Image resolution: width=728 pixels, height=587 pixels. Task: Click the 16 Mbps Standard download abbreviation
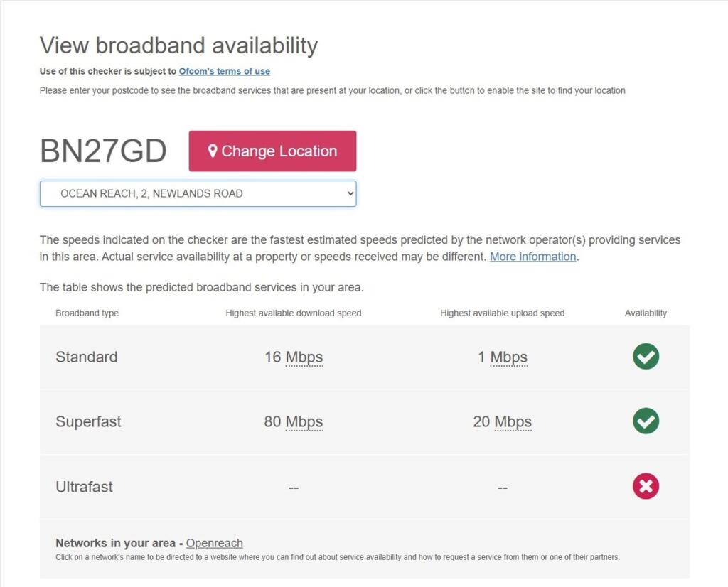[304, 357]
